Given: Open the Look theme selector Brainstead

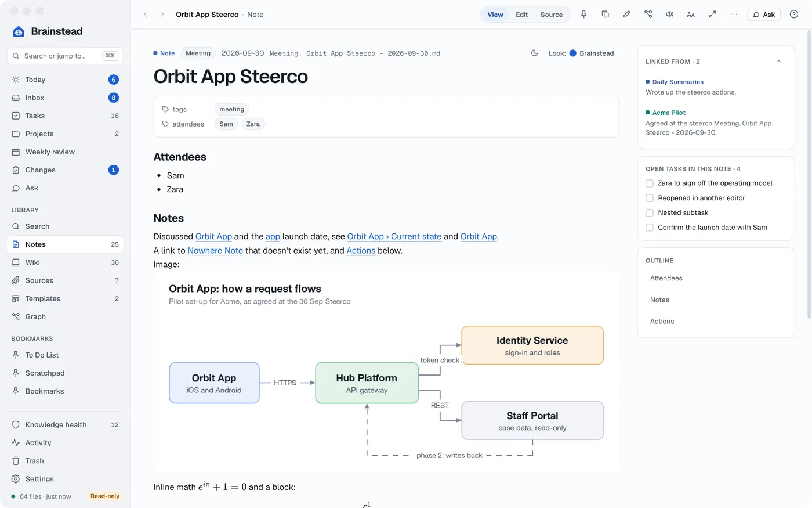Looking at the screenshot, I should coord(592,53).
